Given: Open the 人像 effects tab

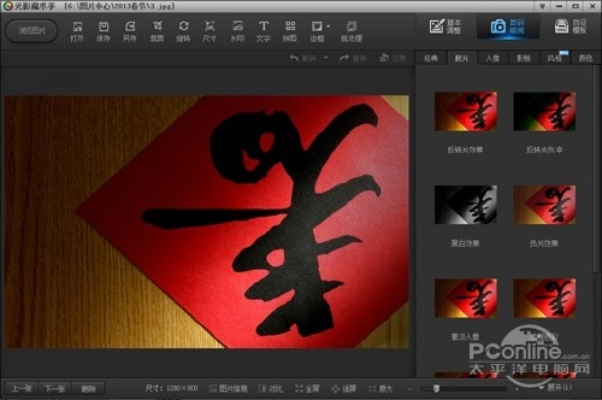Looking at the screenshot, I should click(x=492, y=60).
